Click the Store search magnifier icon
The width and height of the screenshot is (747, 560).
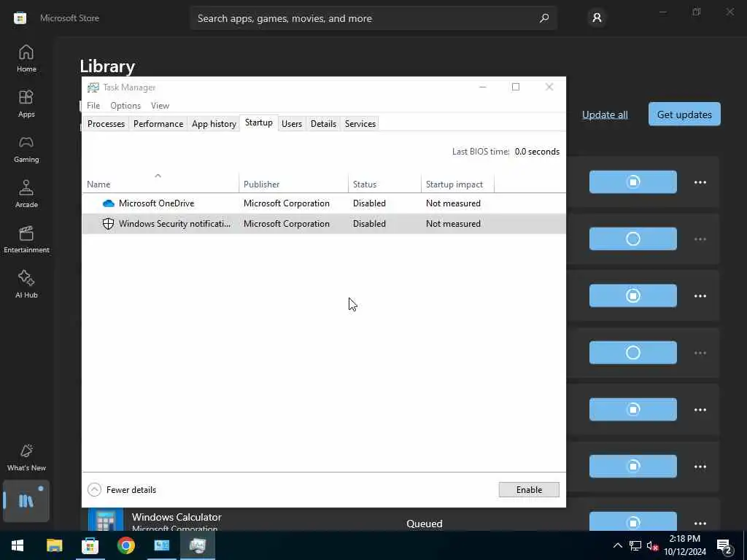[x=544, y=18]
